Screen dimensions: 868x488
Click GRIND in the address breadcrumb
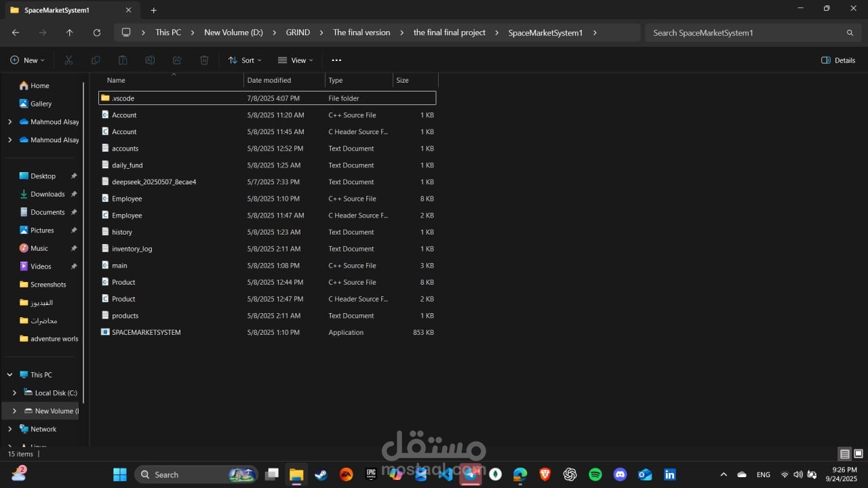point(298,33)
